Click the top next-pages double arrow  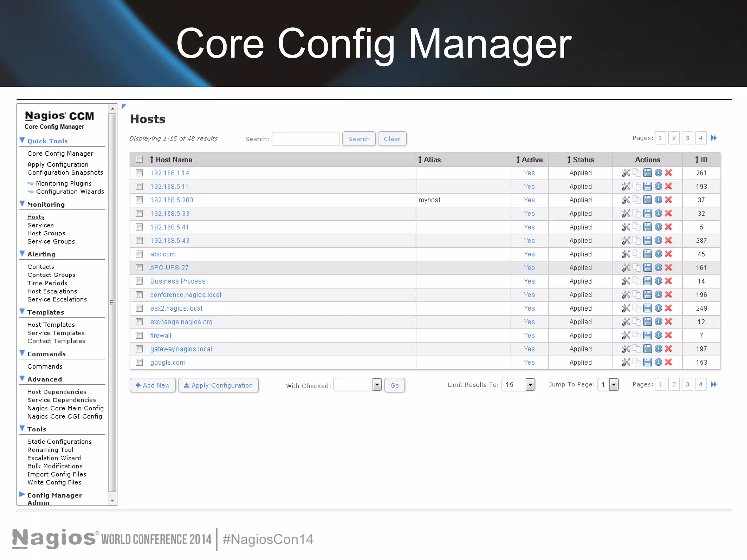pos(714,138)
